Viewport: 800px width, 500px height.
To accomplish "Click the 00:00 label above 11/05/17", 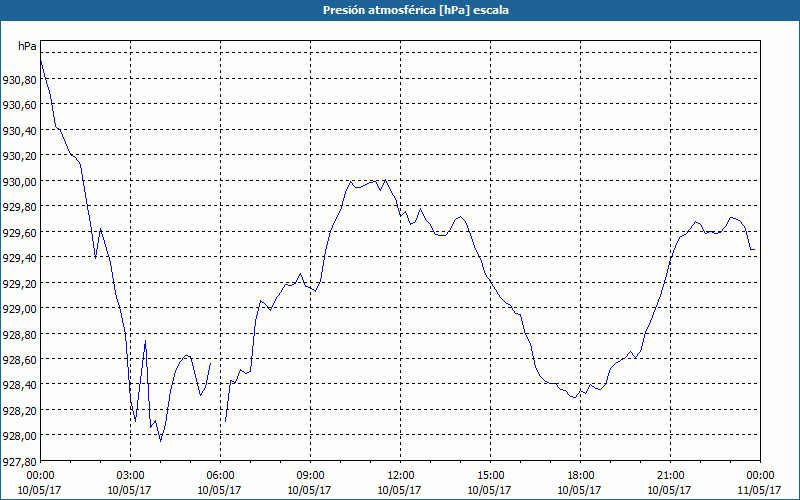I will 760,476.
